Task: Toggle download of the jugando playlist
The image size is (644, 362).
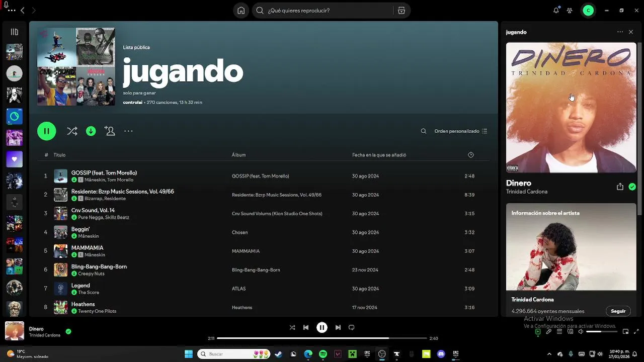Action: pos(91,131)
